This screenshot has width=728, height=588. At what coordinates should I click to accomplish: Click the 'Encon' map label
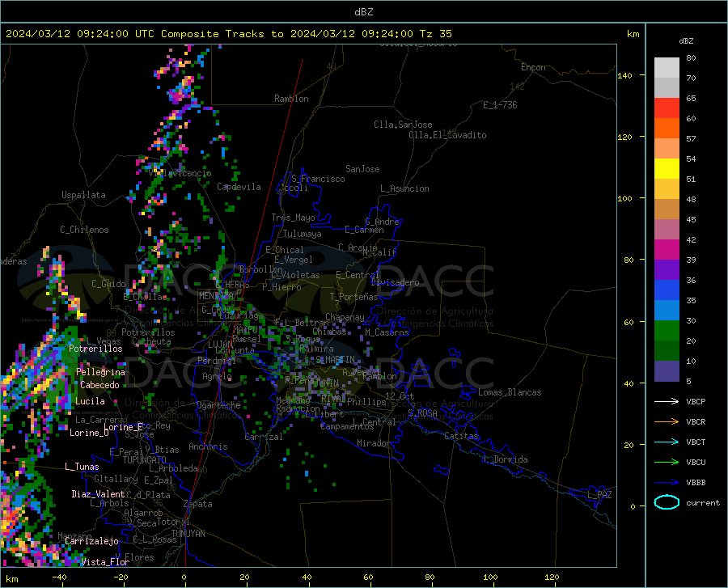533,67
